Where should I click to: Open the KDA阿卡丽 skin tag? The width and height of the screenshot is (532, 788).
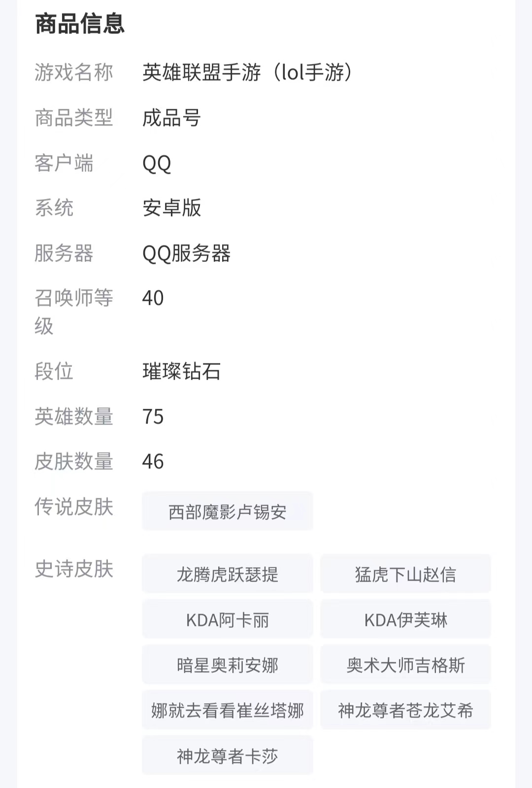click(x=227, y=620)
